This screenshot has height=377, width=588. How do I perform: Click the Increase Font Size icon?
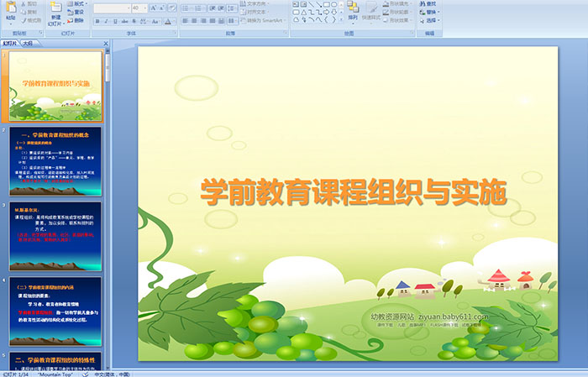click(x=154, y=8)
